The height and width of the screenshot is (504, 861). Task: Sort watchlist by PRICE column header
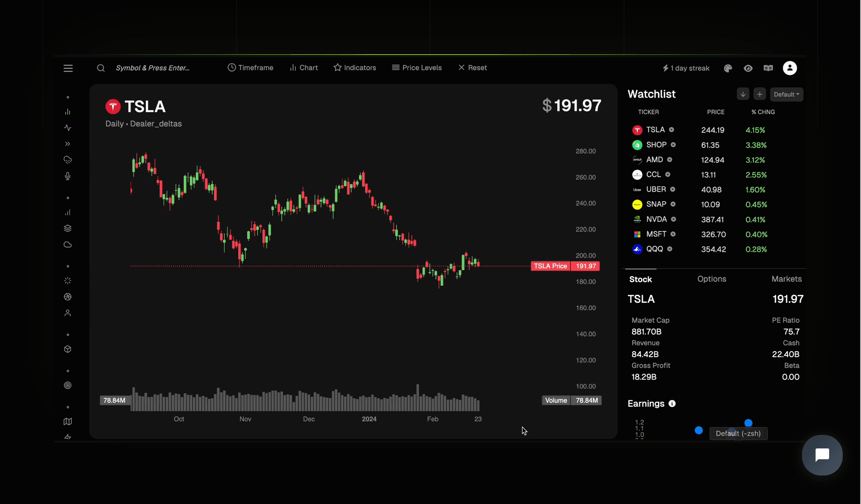[x=716, y=112]
